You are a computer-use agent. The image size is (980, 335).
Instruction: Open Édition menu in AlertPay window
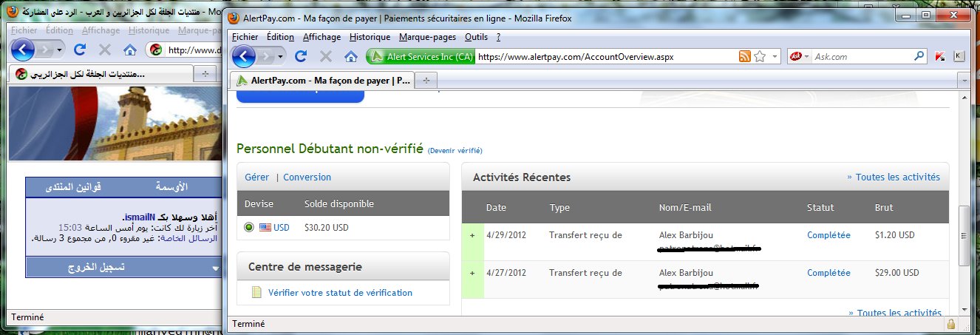click(x=280, y=37)
